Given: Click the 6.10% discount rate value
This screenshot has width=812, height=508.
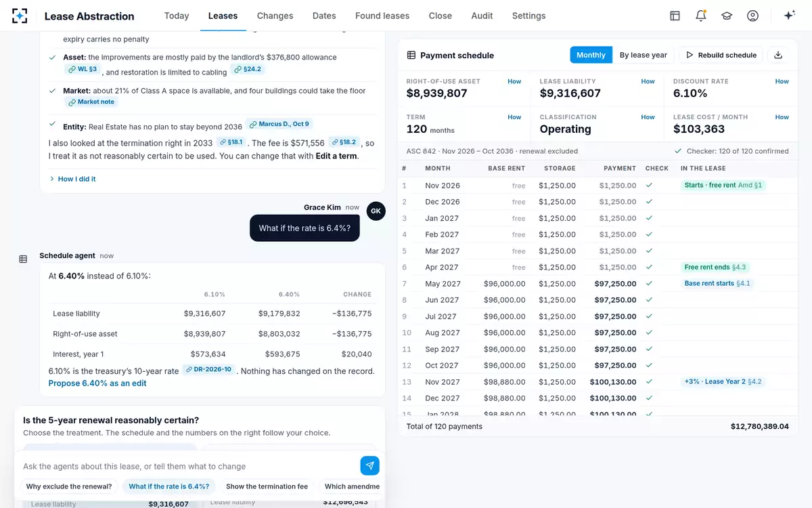Looking at the screenshot, I should (x=690, y=93).
